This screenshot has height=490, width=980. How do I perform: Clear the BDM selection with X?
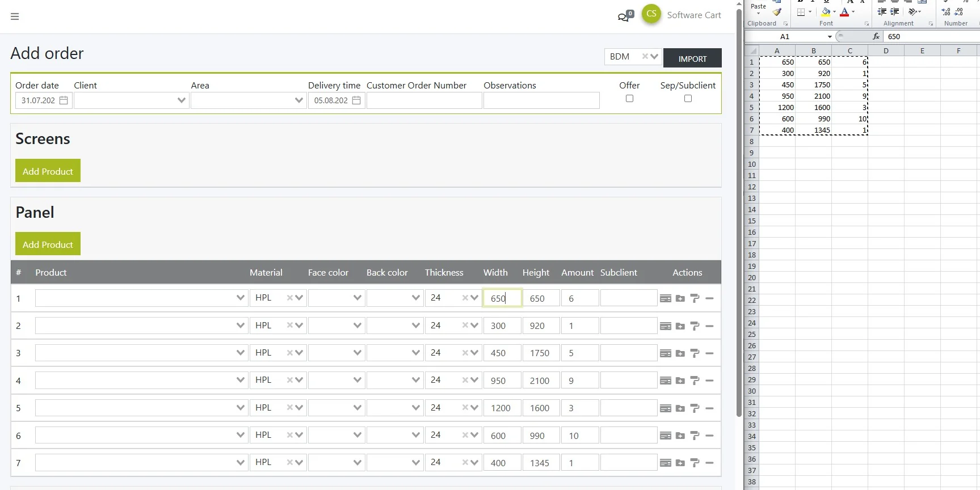point(645,56)
